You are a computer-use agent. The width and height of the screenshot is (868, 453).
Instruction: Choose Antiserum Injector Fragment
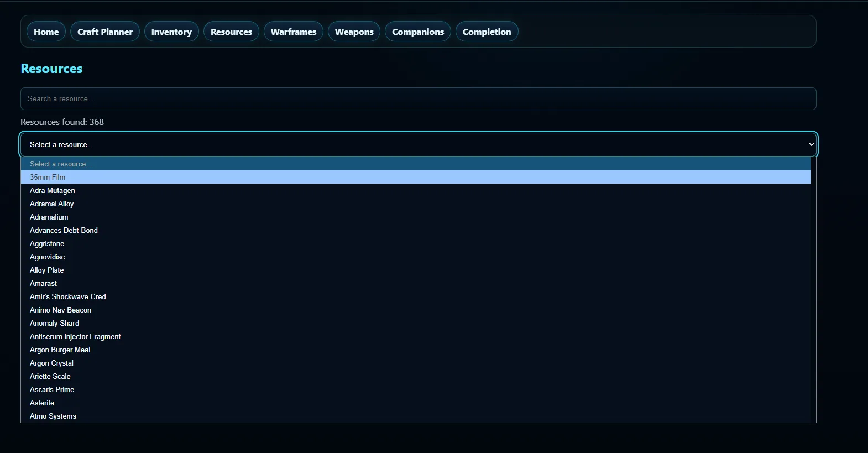(416, 336)
